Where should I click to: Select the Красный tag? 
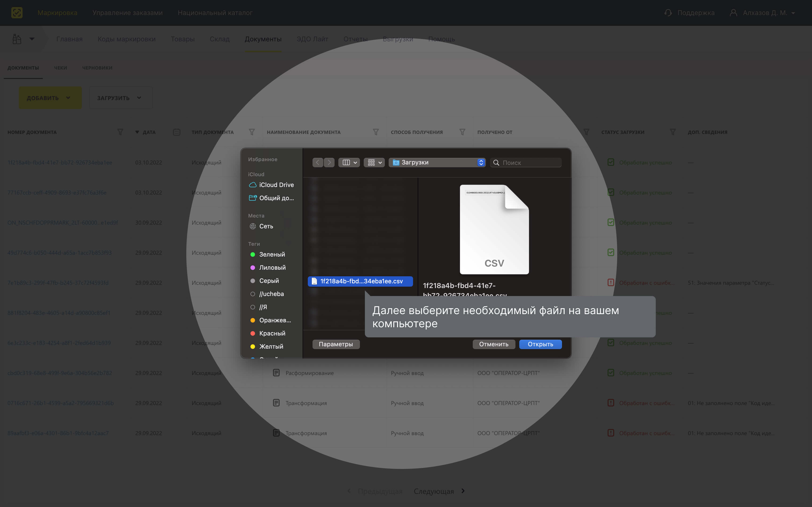pos(268,333)
